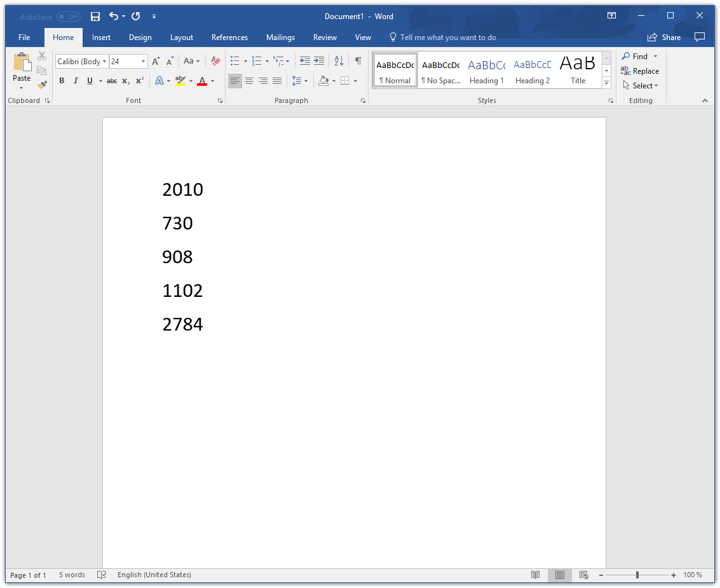Decrease the paragraph indent

click(304, 60)
